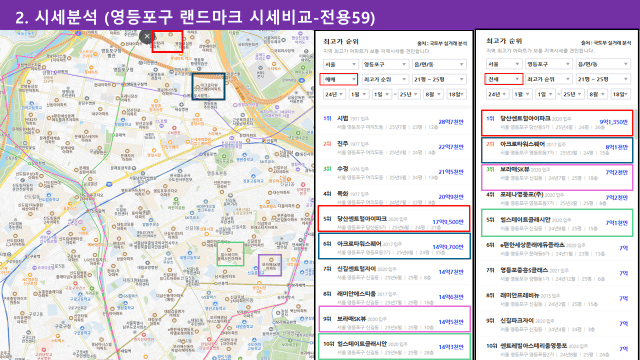Open 5위 당산센트럴아이파크 in 매매 ranking

393,219
